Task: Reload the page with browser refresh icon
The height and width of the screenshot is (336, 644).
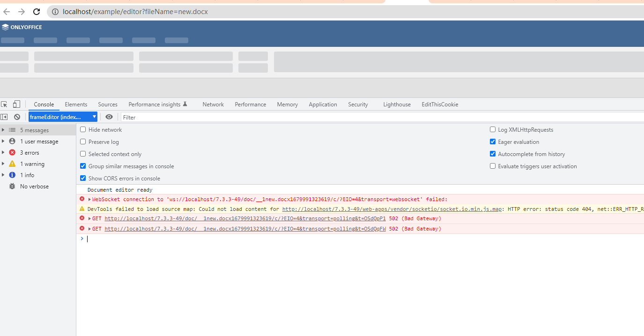Action: (37, 12)
